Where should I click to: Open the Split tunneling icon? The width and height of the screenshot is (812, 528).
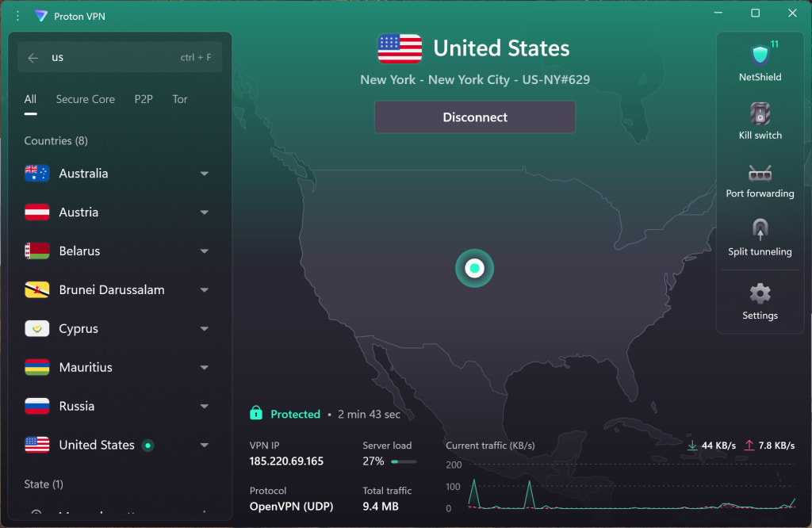[x=760, y=230]
